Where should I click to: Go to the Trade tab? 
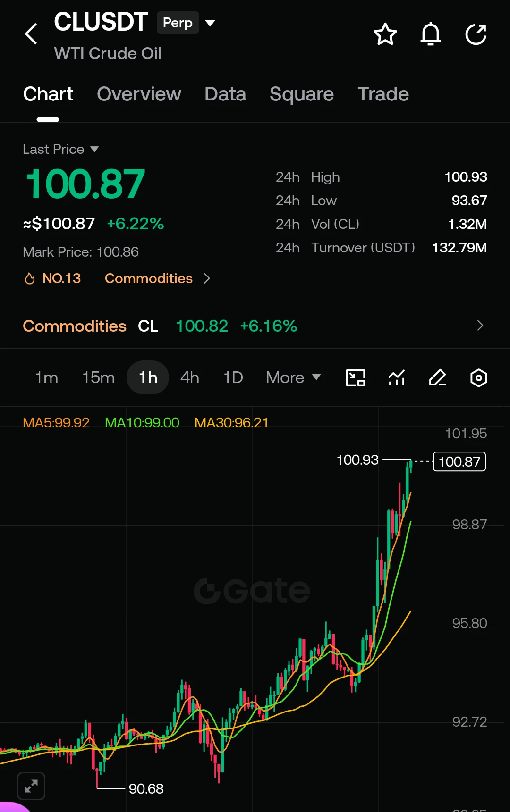click(x=383, y=94)
